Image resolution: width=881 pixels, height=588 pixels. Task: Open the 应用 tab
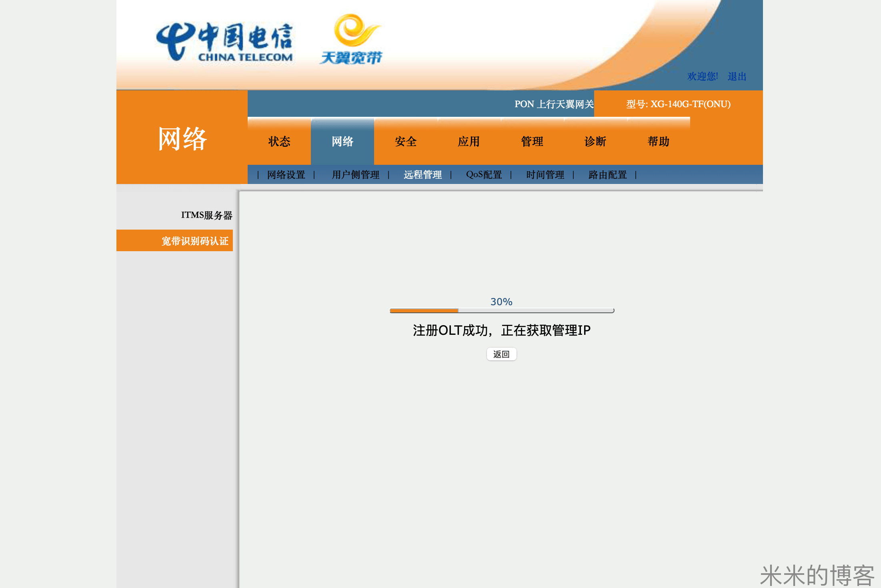coord(468,142)
